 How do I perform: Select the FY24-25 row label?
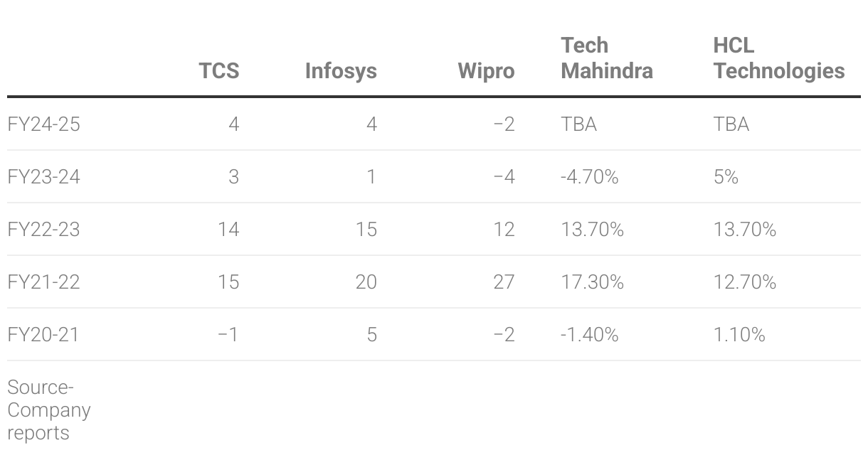(x=44, y=124)
